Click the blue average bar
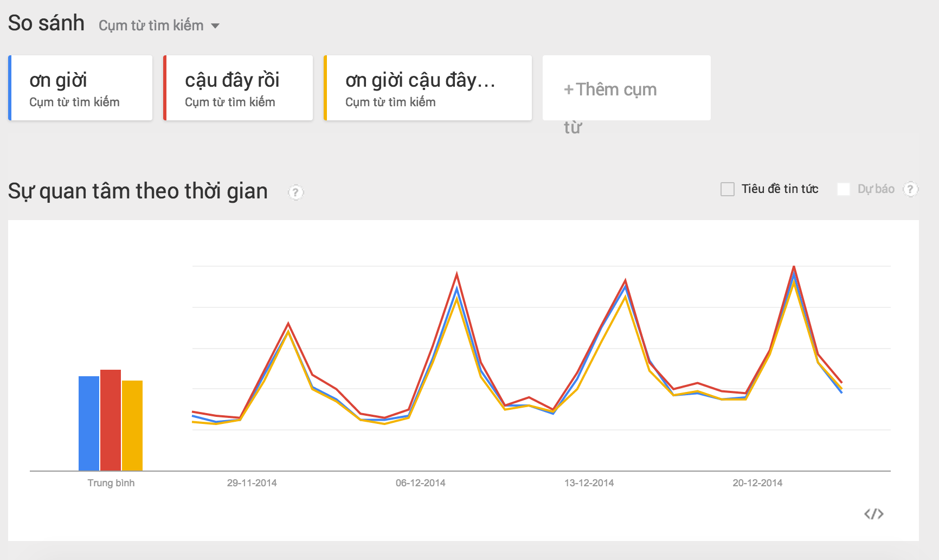The image size is (939, 560). coord(88,423)
